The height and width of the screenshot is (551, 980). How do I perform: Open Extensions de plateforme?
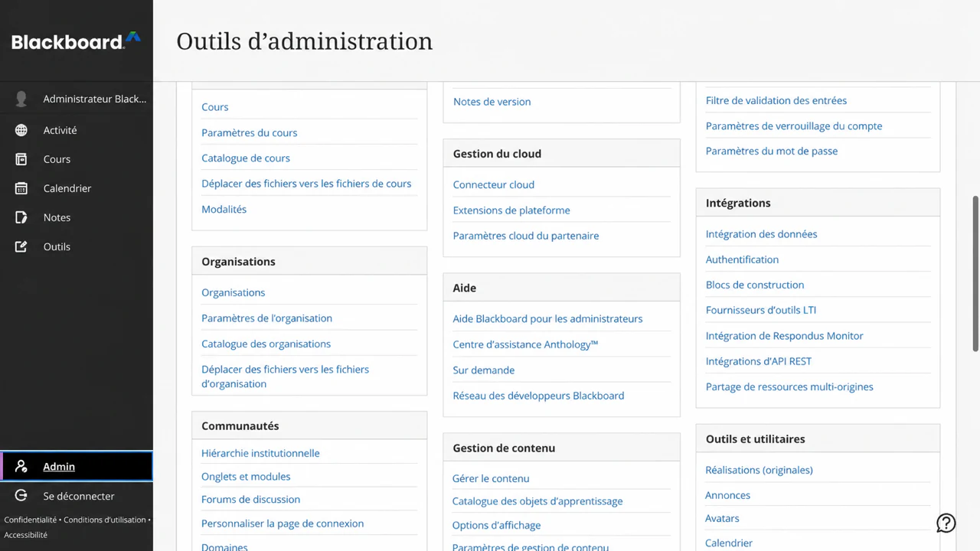[511, 210]
